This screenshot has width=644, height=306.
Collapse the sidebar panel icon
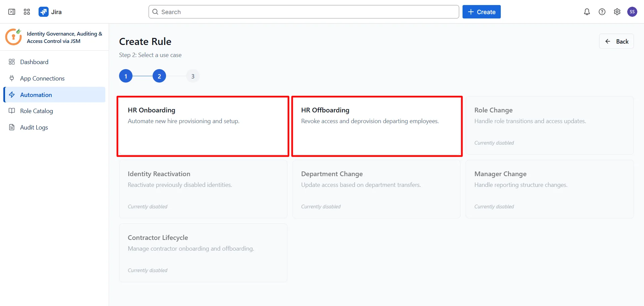coord(12,12)
